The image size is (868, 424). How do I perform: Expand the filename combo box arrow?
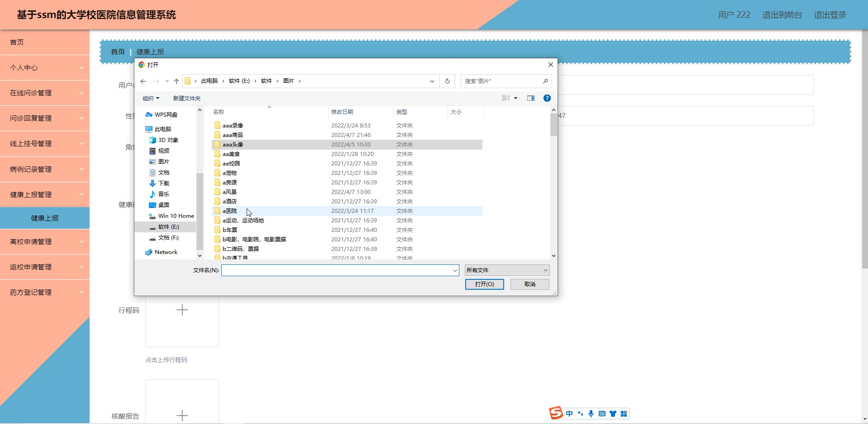pyautogui.click(x=455, y=270)
